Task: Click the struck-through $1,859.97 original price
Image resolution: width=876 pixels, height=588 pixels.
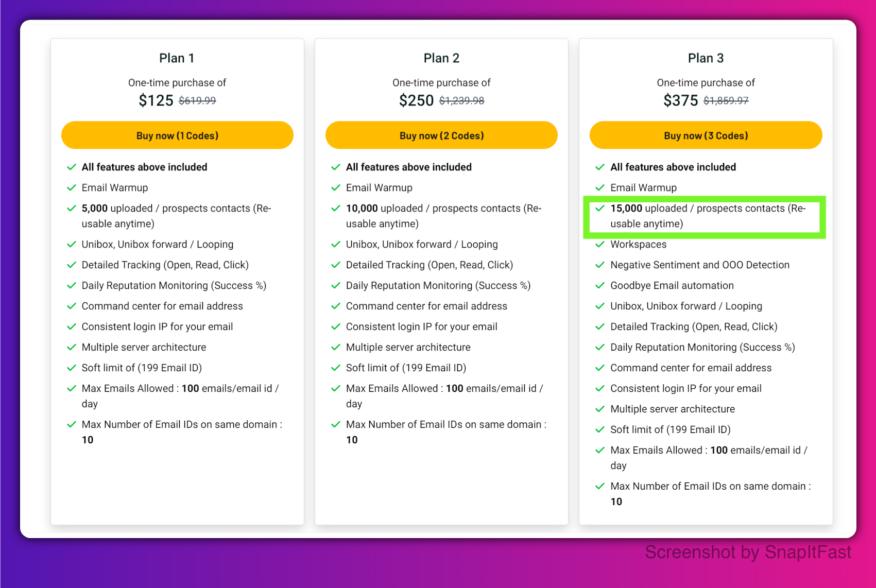Action: point(726,100)
